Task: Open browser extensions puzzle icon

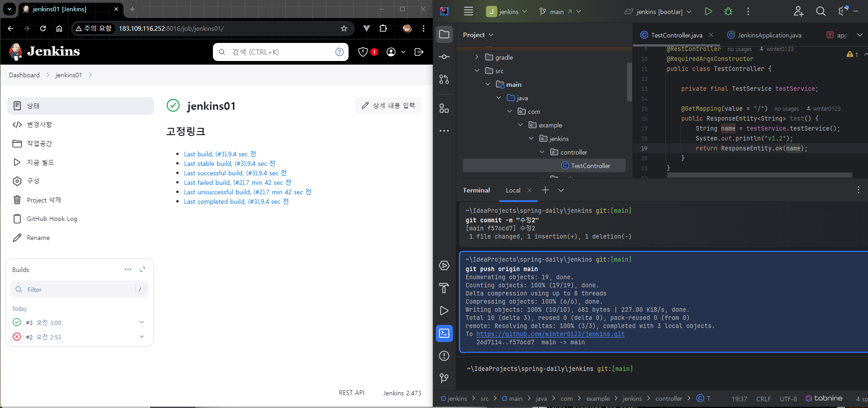Action: 383,28
